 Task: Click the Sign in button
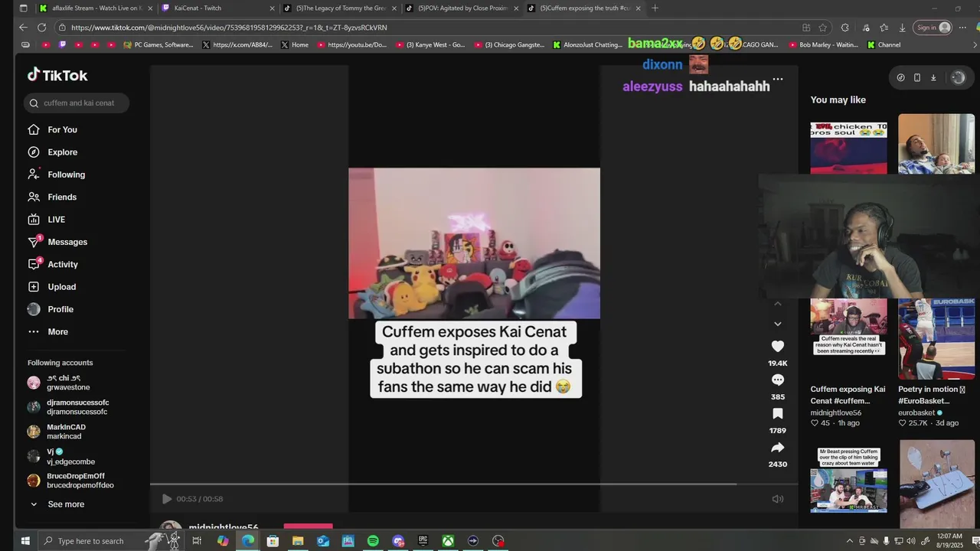pyautogui.click(x=933, y=28)
